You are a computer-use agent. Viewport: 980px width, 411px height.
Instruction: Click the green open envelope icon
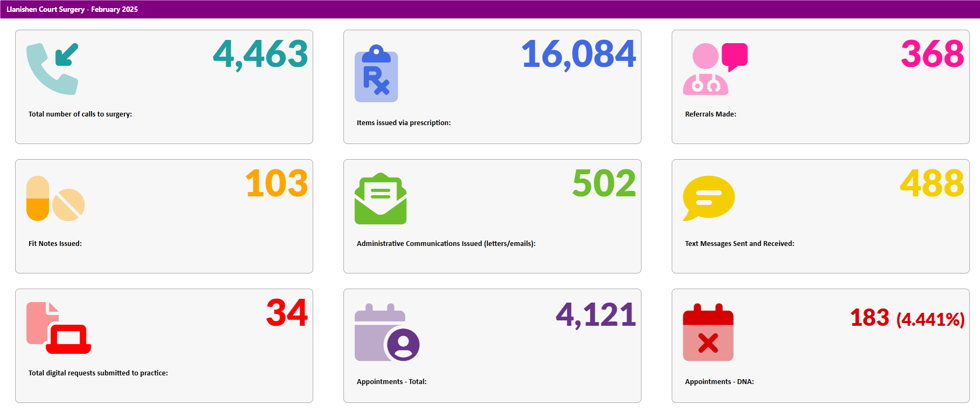[x=381, y=198]
